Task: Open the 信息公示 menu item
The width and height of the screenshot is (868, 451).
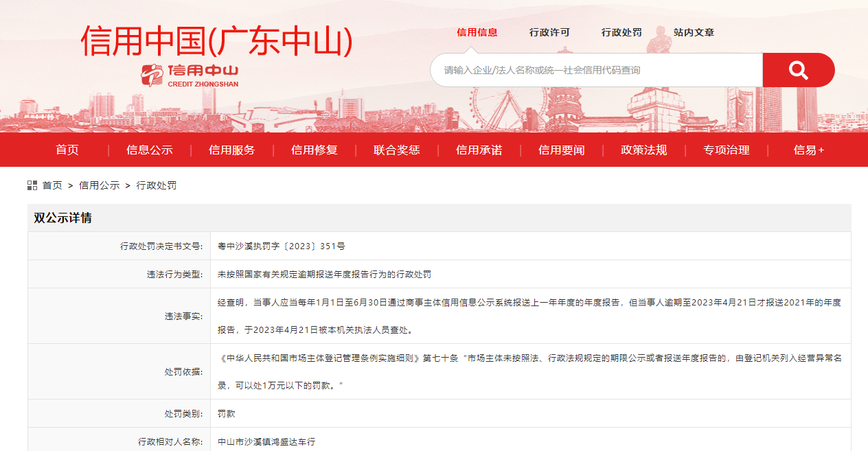Action: click(150, 150)
